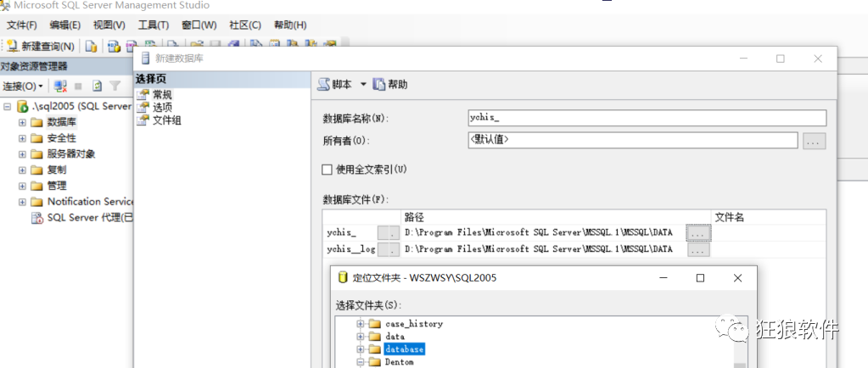Expand the 安全性 tree node
Image resolution: width=868 pixels, height=368 pixels.
[22, 138]
